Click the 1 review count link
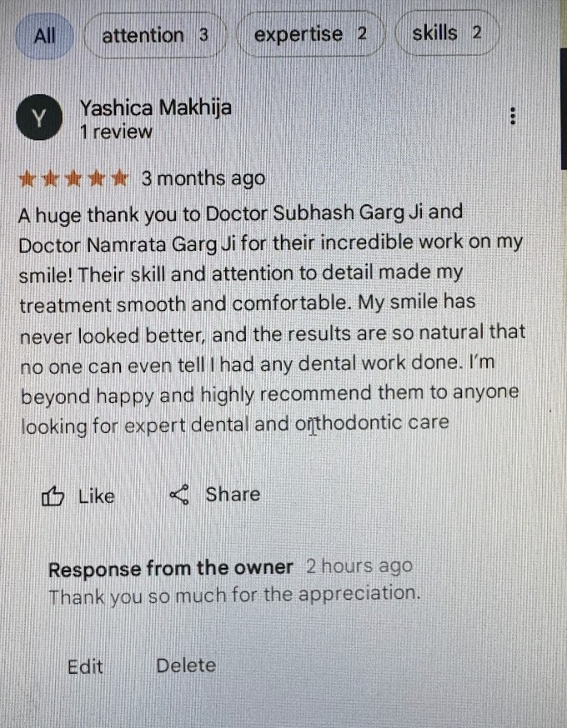 (x=116, y=132)
